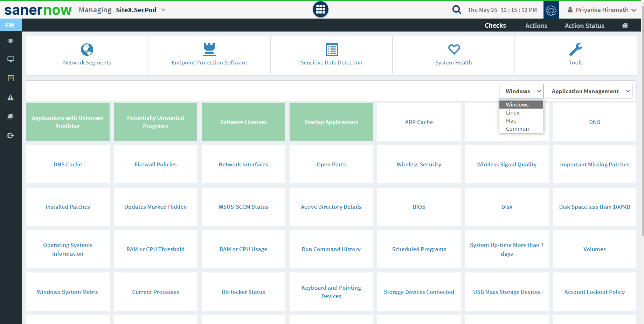Open the Action Status tab
The height and width of the screenshot is (324, 644).
[584, 26]
